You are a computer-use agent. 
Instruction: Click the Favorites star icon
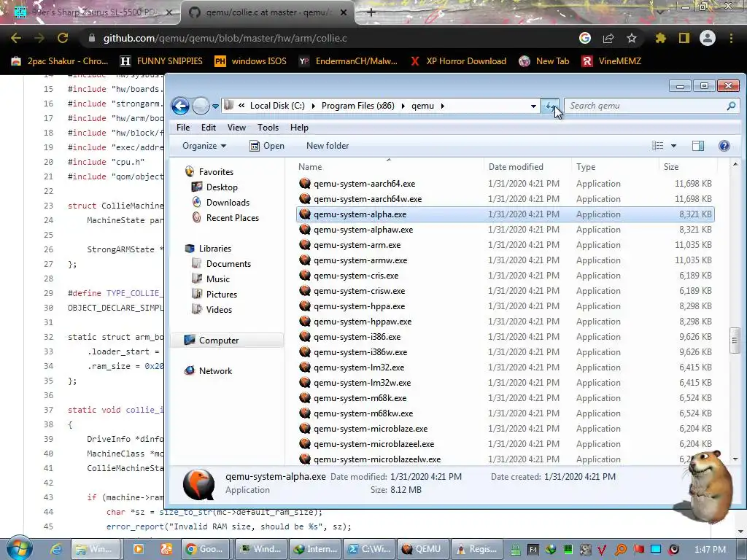point(190,172)
